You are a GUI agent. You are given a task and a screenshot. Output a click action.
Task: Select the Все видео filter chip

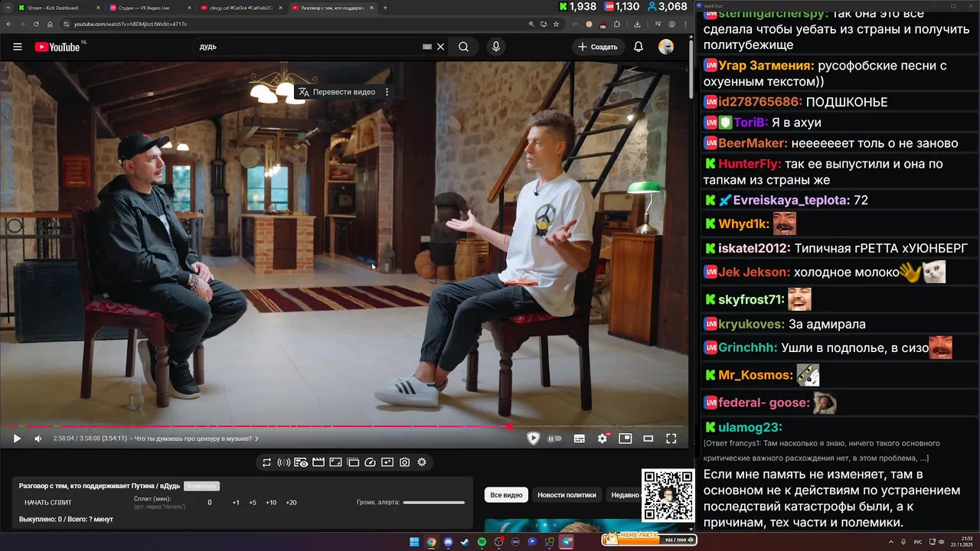(x=506, y=495)
